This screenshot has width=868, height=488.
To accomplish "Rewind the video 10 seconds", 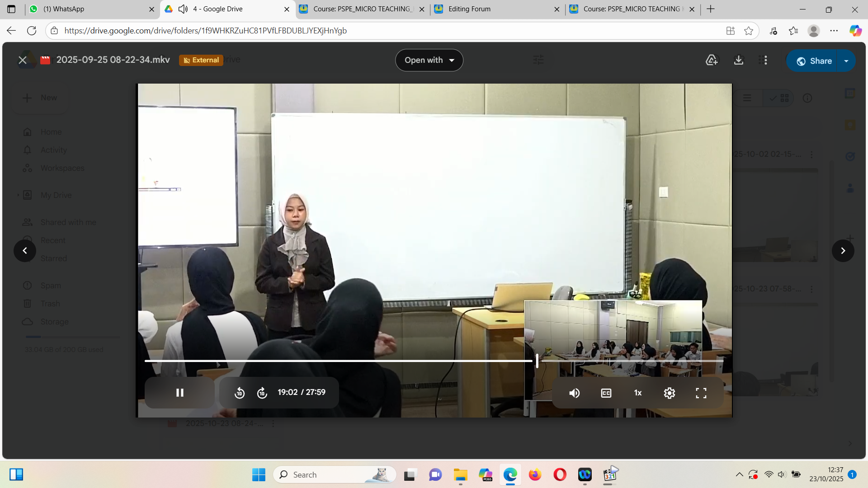I will [240, 393].
